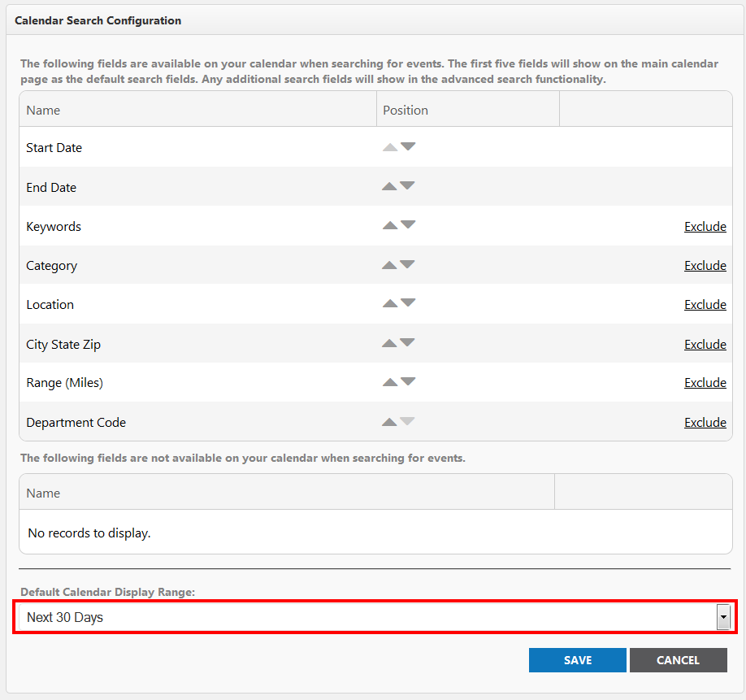The image size is (746, 700).
Task: Move City State Zip up
Action: click(389, 343)
